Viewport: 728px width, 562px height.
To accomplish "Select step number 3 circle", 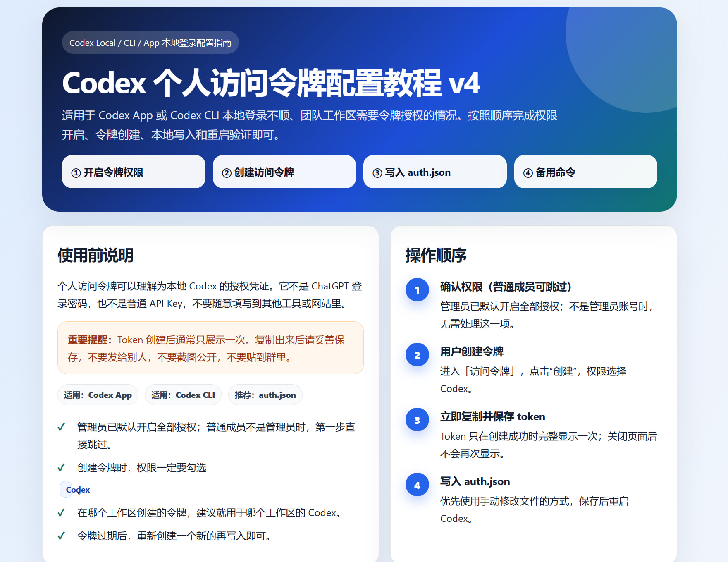I will (417, 420).
